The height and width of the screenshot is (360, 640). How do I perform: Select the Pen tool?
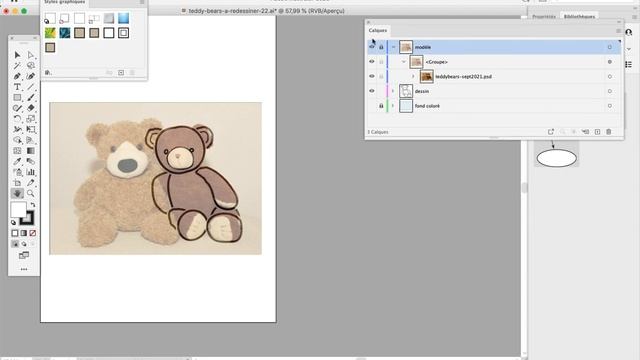[17, 76]
